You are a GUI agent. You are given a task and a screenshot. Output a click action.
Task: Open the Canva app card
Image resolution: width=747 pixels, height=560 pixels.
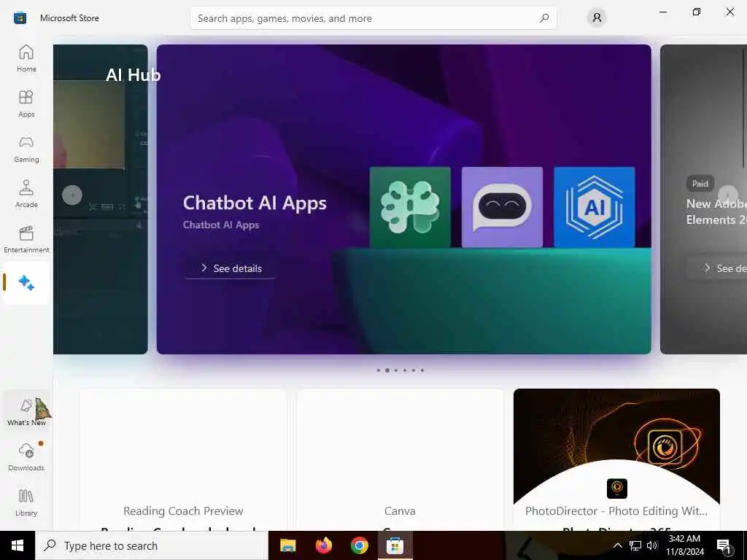click(400, 460)
